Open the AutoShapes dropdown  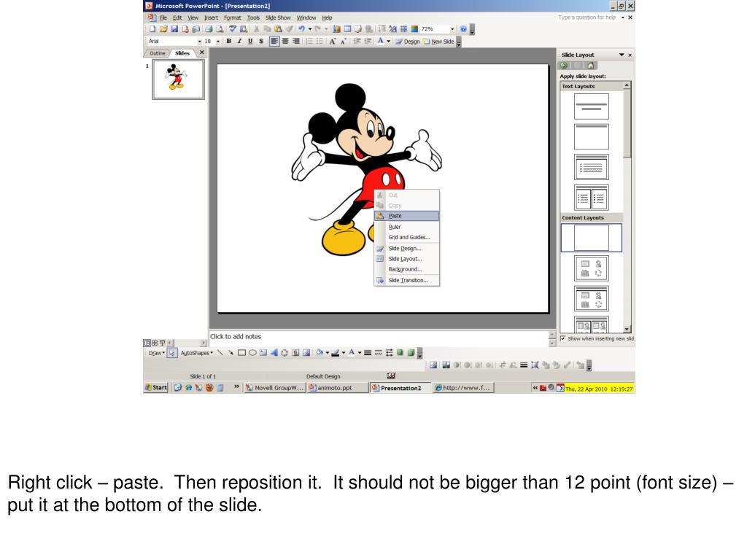[x=197, y=353]
